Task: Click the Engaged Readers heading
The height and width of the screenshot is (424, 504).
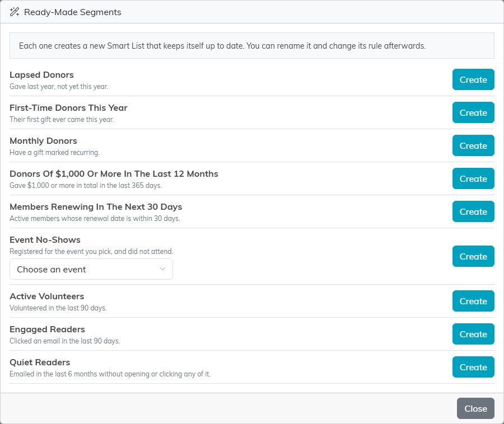Action: click(x=47, y=329)
